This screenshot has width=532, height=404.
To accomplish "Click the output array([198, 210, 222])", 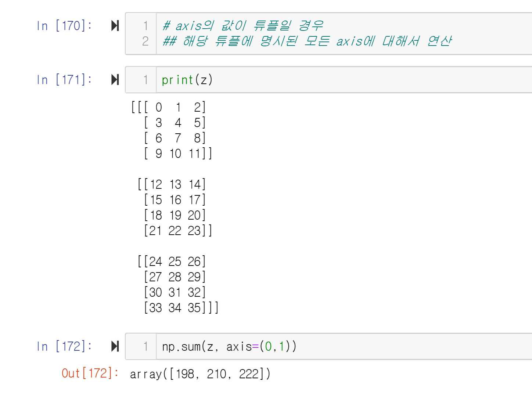I will (x=200, y=374).
